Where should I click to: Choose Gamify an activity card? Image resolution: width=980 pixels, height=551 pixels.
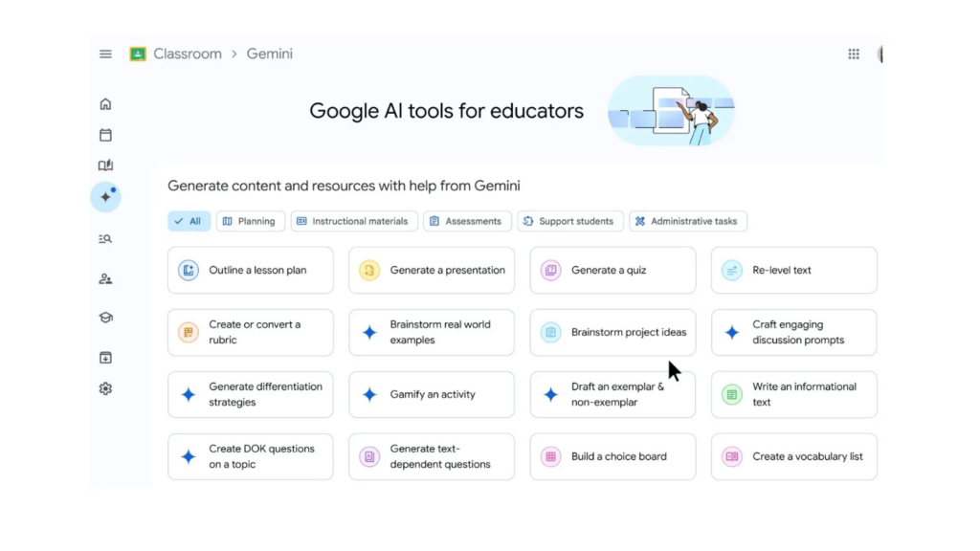point(432,395)
